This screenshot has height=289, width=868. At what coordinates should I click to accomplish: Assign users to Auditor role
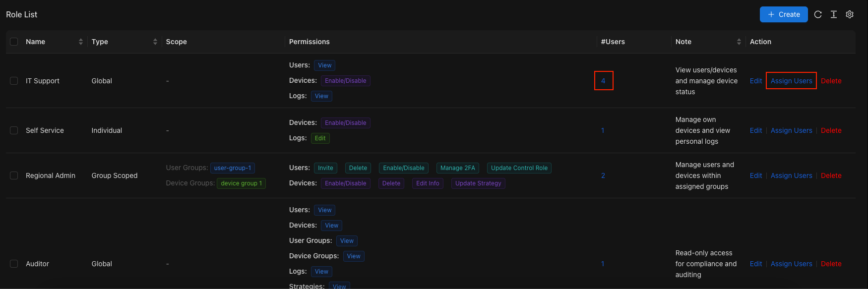point(792,264)
